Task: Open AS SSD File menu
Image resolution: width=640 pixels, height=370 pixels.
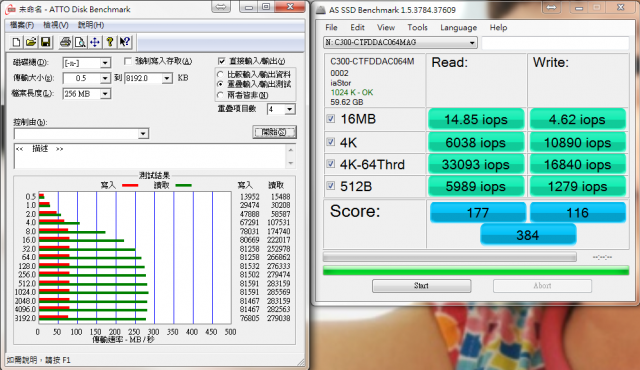Action: click(x=331, y=27)
